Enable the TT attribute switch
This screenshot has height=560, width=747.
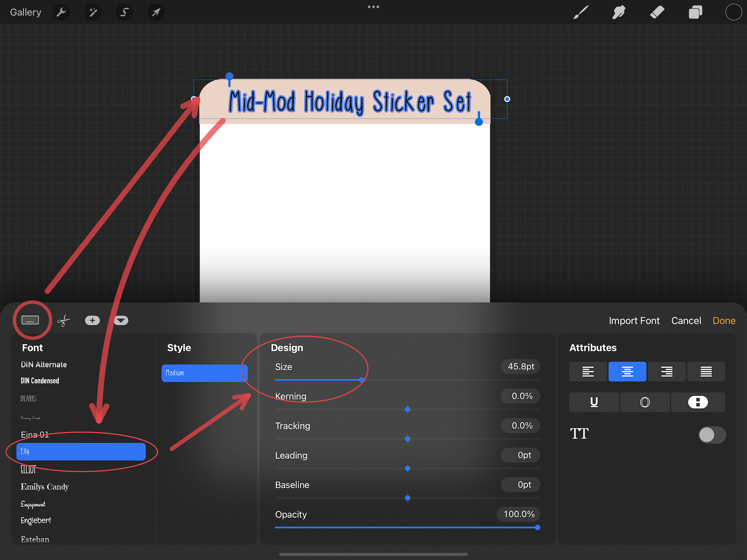712,435
